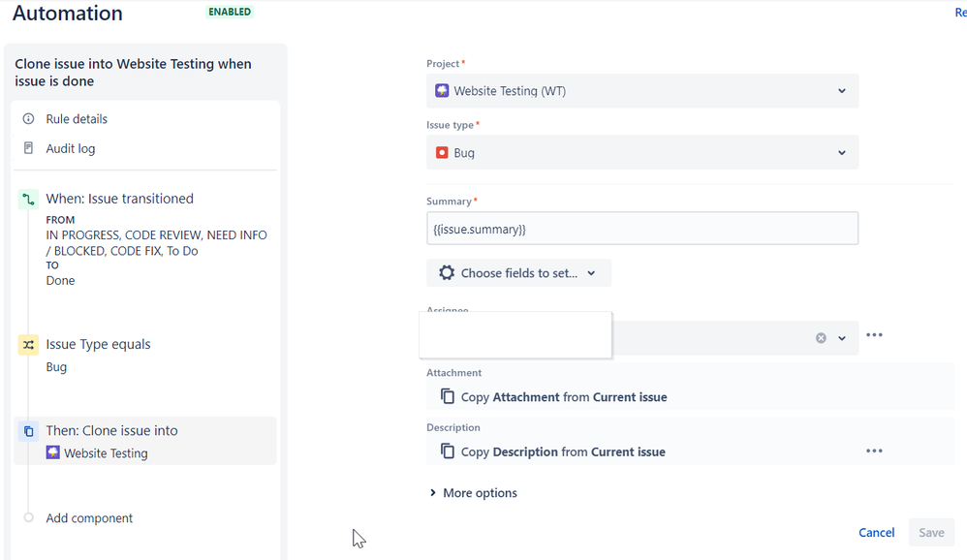The image size is (967, 560).
Task: Click the FROM statuses list text
Action: tap(156, 243)
